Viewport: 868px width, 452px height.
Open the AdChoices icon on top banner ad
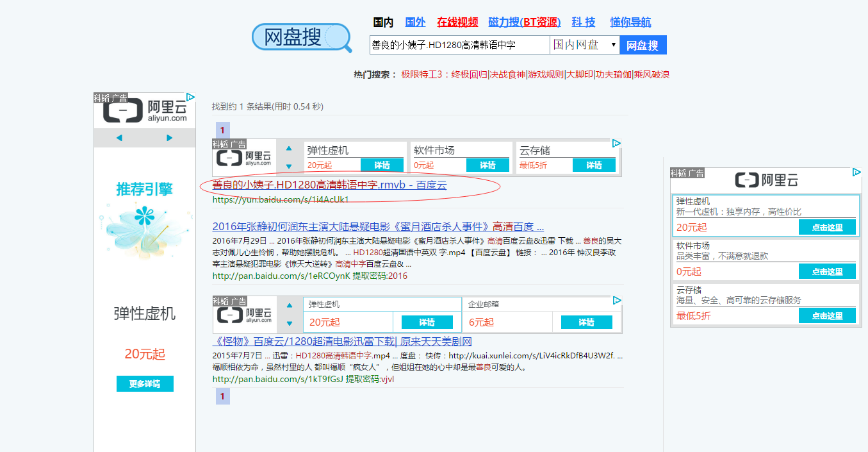point(616,144)
